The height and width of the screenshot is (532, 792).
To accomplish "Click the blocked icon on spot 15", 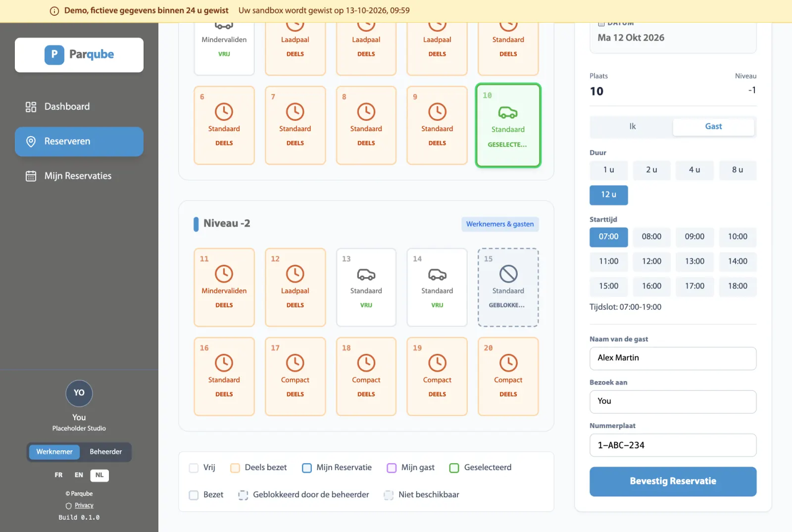I will pyautogui.click(x=508, y=274).
